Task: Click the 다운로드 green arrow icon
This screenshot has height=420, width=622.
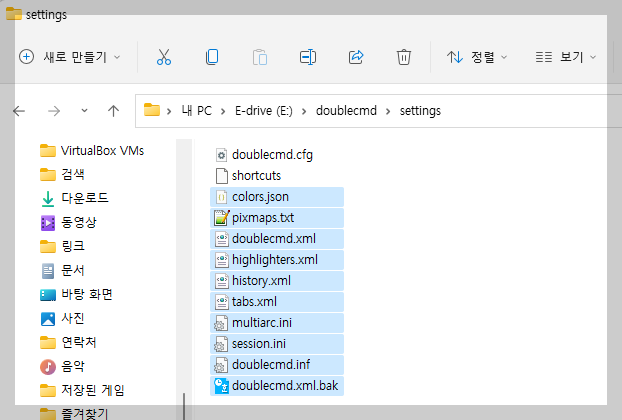Action: pyautogui.click(x=48, y=199)
